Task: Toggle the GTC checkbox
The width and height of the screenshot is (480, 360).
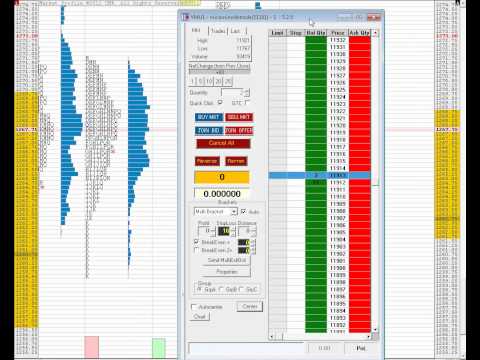Action: tap(246, 102)
